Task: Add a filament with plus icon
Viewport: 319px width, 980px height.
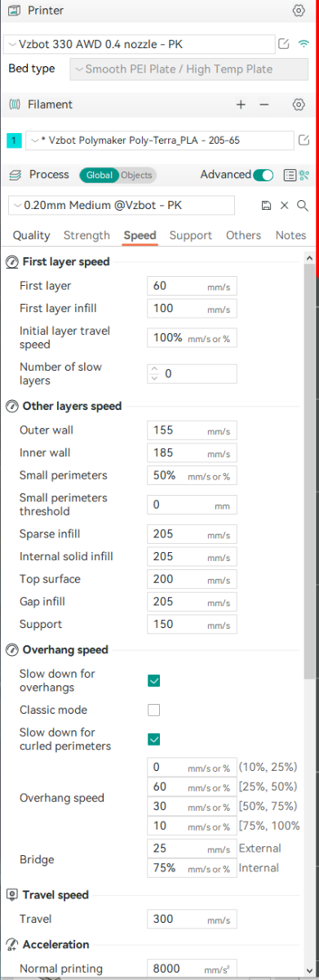Action: [241, 105]
